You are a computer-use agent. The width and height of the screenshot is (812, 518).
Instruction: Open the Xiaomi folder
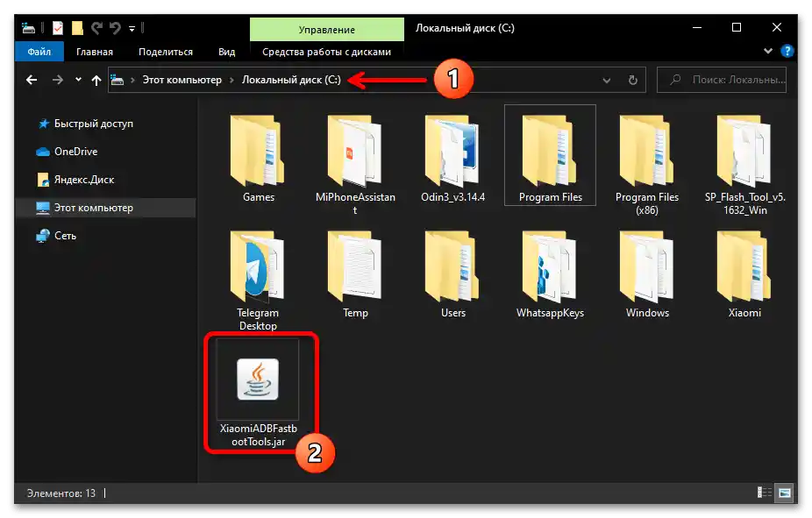(x=744, y=273)
